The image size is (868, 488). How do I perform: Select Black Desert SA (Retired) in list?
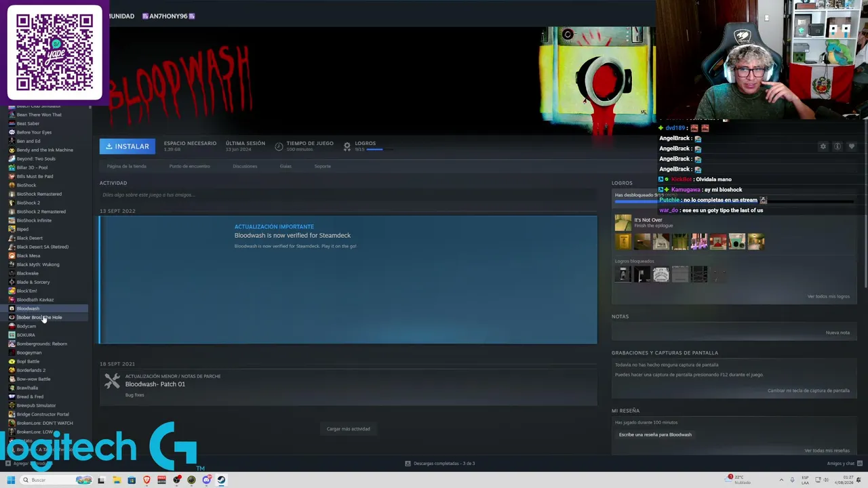click(43, 247)
